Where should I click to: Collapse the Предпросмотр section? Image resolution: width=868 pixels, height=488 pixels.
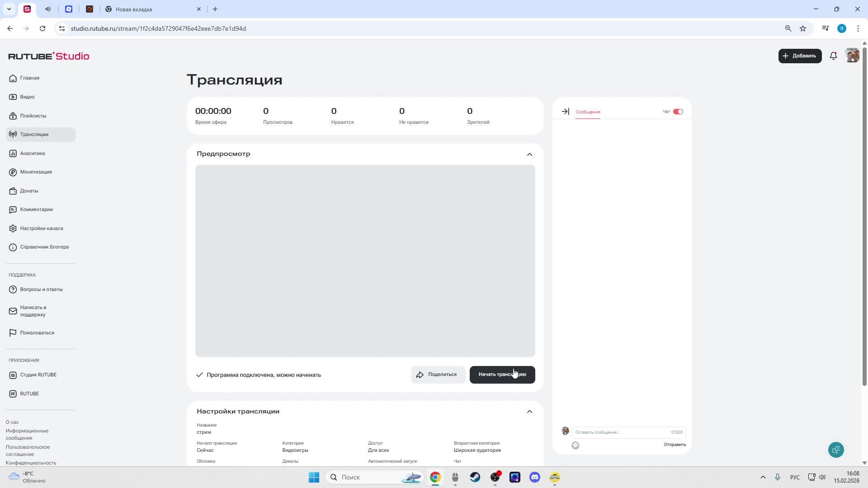[x=529, y=154]
